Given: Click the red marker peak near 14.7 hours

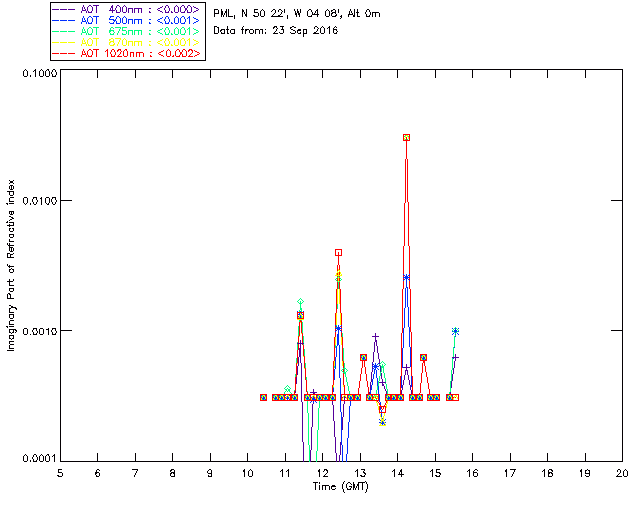Looking at the screenshot, I should [x=424, y=358].
